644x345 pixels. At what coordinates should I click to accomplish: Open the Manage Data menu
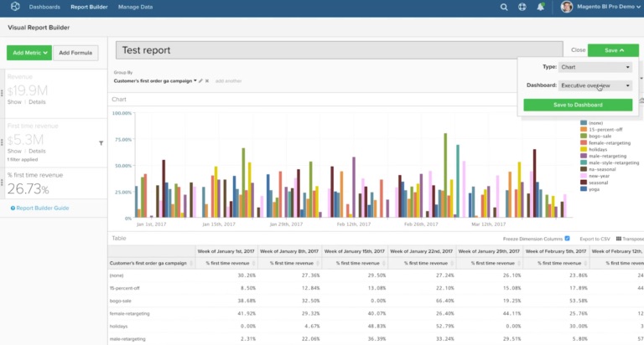135,7
